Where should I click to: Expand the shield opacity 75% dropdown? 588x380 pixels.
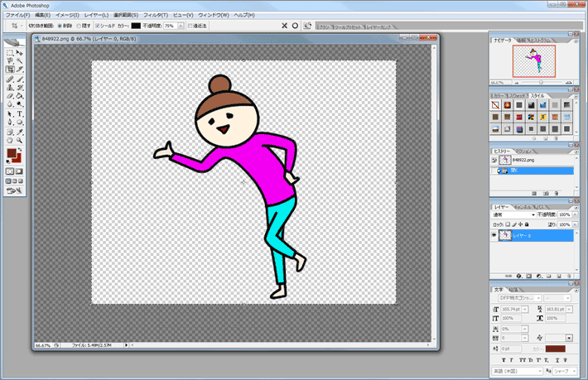tap(181, 26)
